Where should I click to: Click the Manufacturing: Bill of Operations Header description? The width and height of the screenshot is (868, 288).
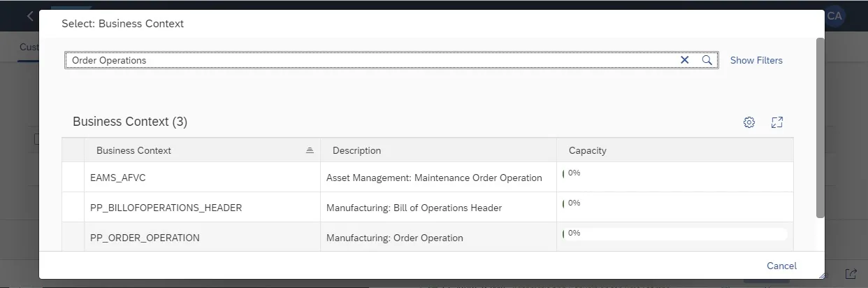coord(414,208)
